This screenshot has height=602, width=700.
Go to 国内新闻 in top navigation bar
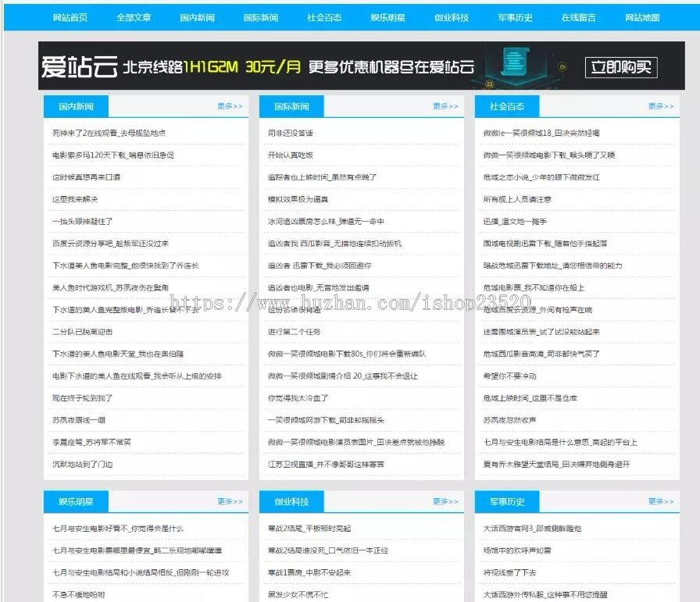[198, 17]
